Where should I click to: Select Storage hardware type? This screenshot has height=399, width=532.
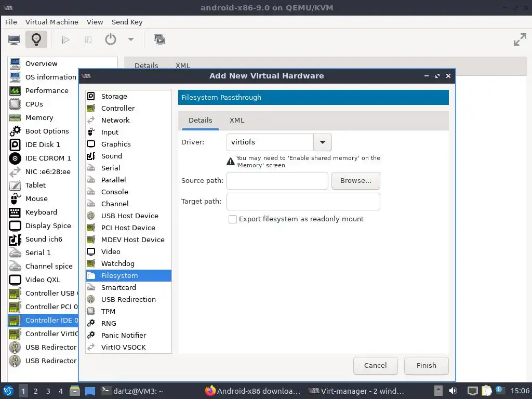click(x=129, y=96)
